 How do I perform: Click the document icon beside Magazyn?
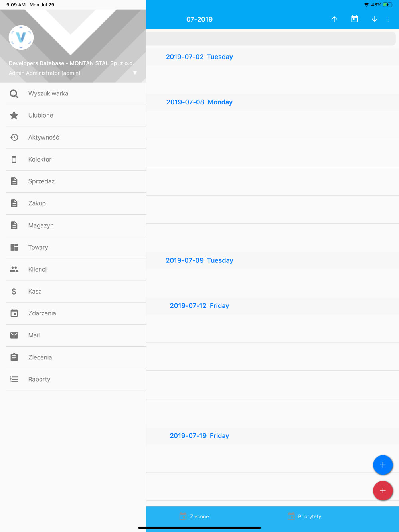click(14, 225)
